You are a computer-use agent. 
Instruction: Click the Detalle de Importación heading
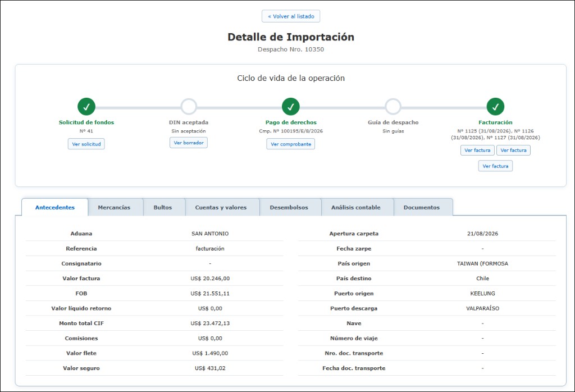click(291, 37)
